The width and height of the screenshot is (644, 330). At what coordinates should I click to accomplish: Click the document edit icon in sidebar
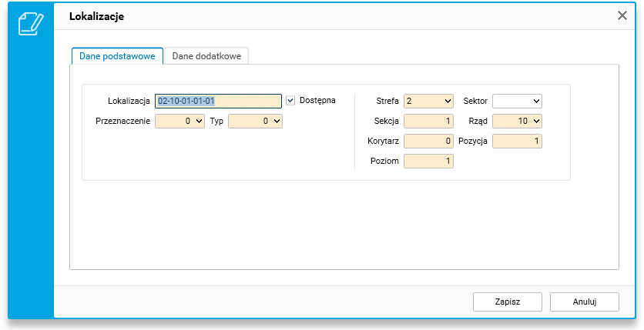pos(31,23)
